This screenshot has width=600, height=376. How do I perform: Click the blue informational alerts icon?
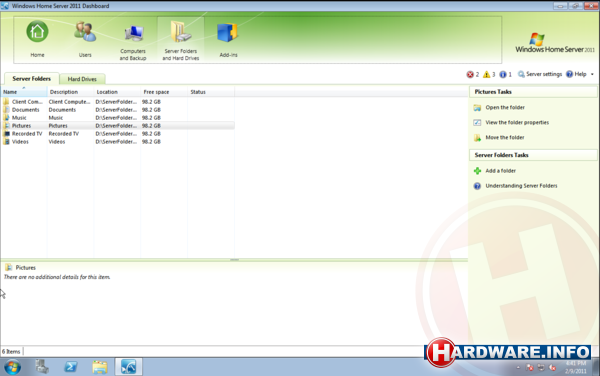pos(503,74)
